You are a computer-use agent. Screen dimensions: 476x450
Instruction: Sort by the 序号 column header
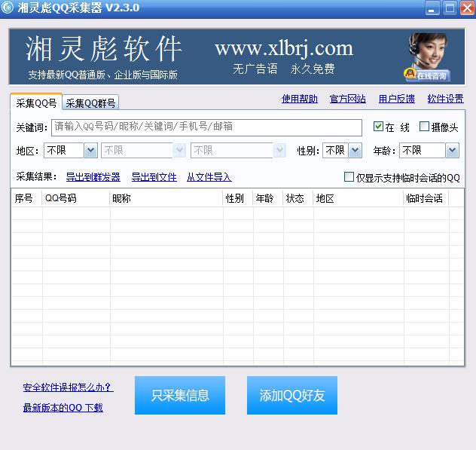tap(26, 198)
